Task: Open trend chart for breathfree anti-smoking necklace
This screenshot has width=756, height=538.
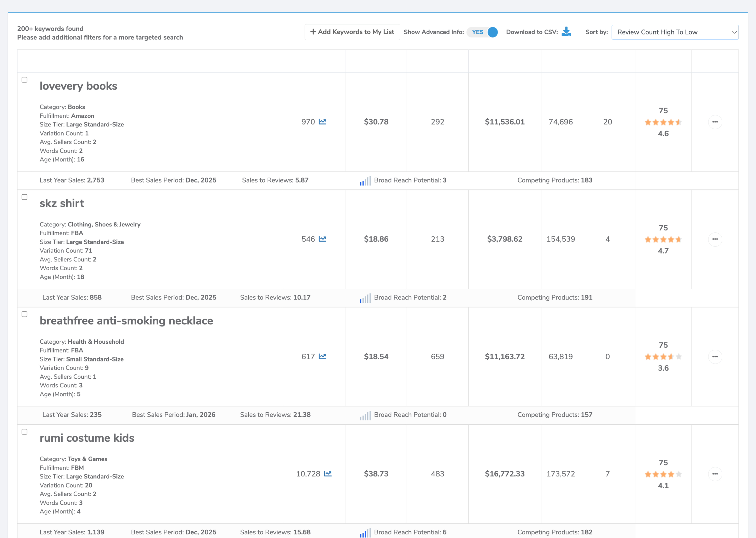Action: coord(322,356)
